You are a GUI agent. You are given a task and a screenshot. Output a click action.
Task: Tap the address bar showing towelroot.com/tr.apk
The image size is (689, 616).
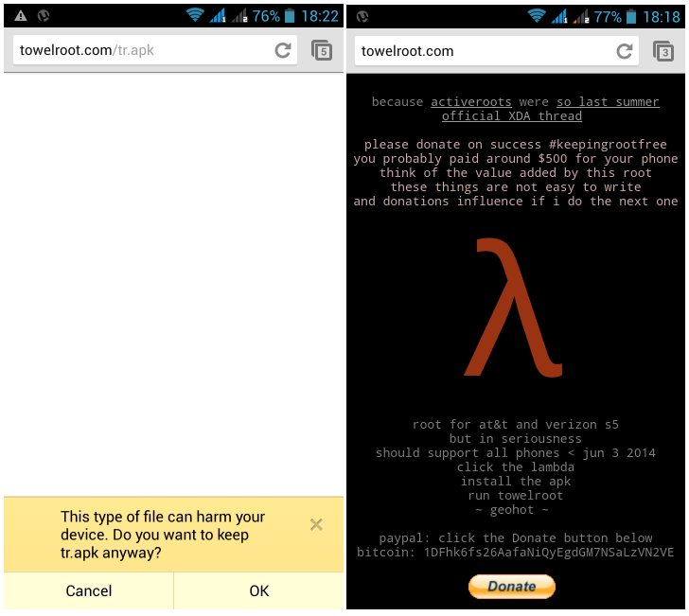(x=155, y=50)
